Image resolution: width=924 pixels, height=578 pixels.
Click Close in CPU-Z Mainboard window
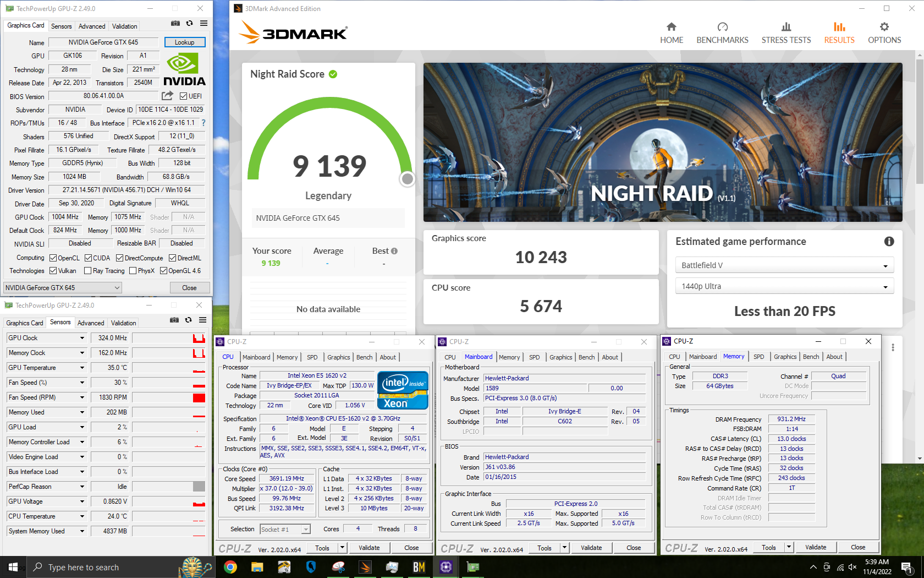634,548
